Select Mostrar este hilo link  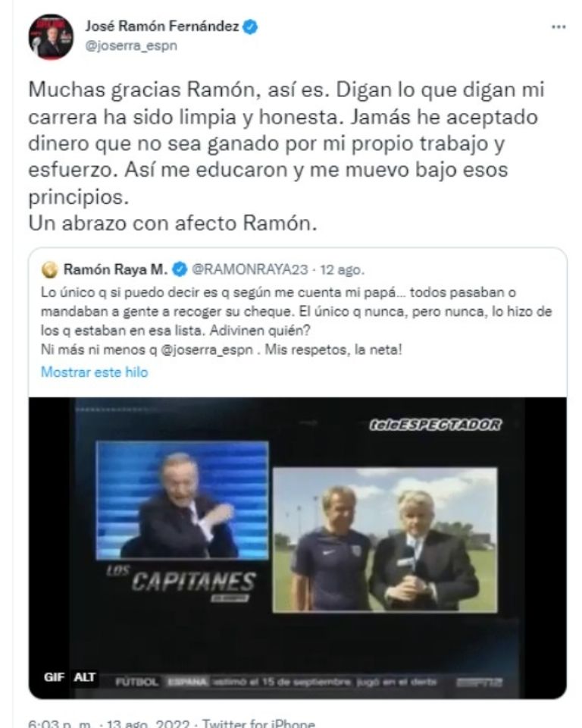click(x=94, y=372)
